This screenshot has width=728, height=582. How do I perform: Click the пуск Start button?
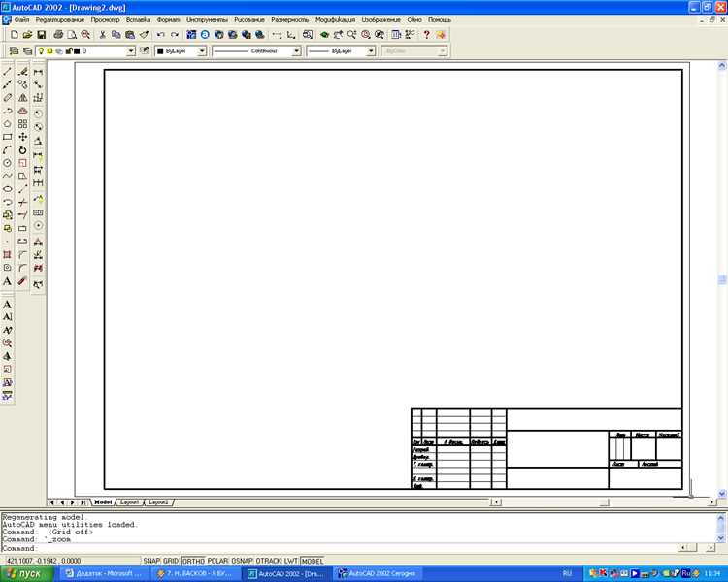click(26, 574)
